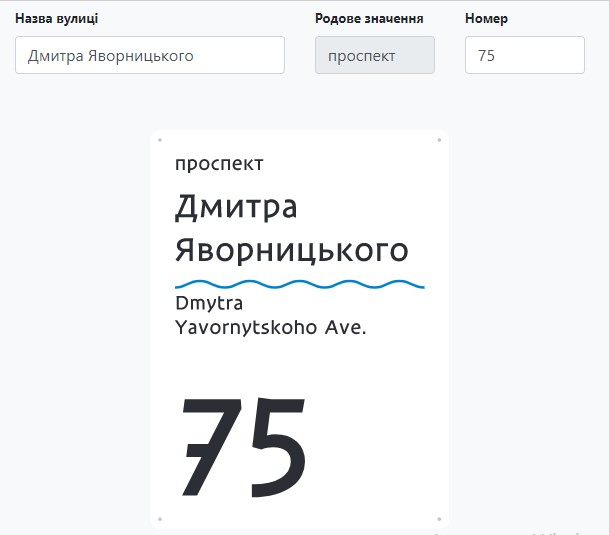The width and height of the screenshot is (609, 535).
Task: Click the bottom-right screw hole dot
Action: (439, 519)
